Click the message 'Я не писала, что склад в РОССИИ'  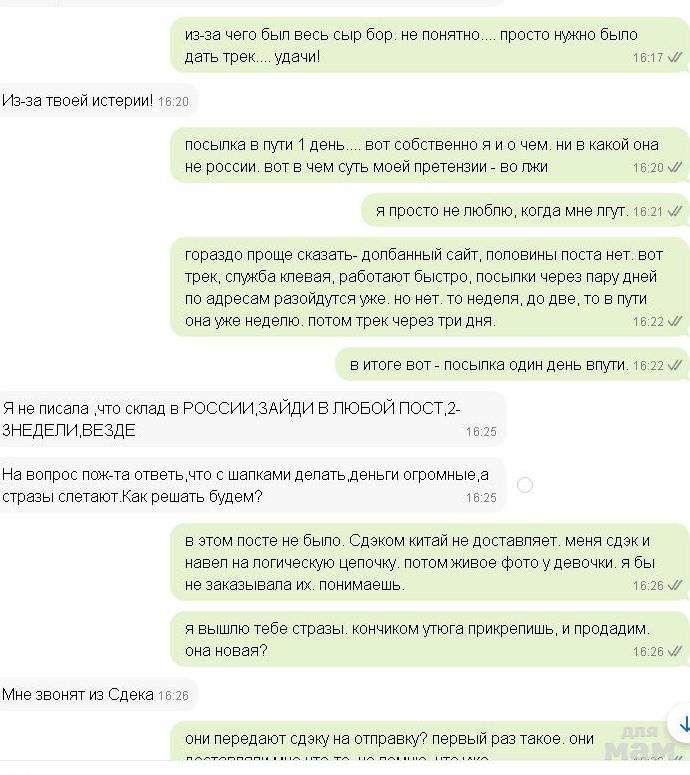point(253,419)
